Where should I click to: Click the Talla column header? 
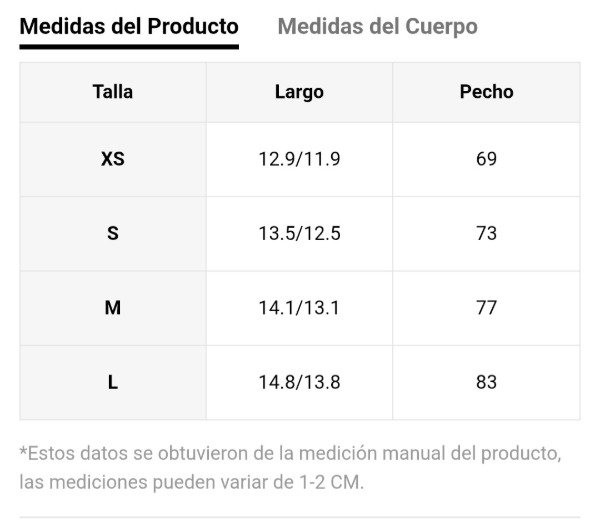click(x=113, y=92)
